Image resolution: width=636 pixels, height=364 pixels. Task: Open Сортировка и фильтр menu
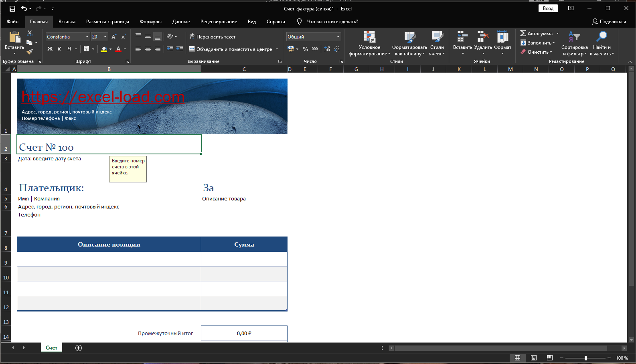[574, 43]
